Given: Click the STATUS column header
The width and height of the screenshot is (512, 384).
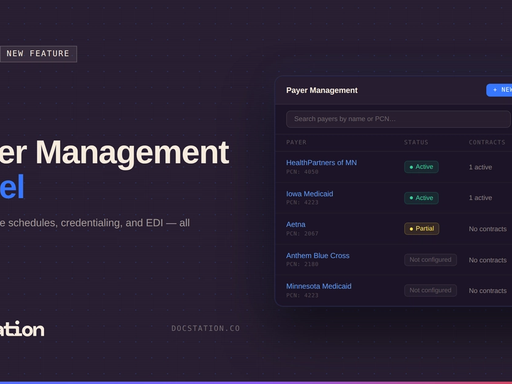Looking at the screenshot, I should 416,142.
